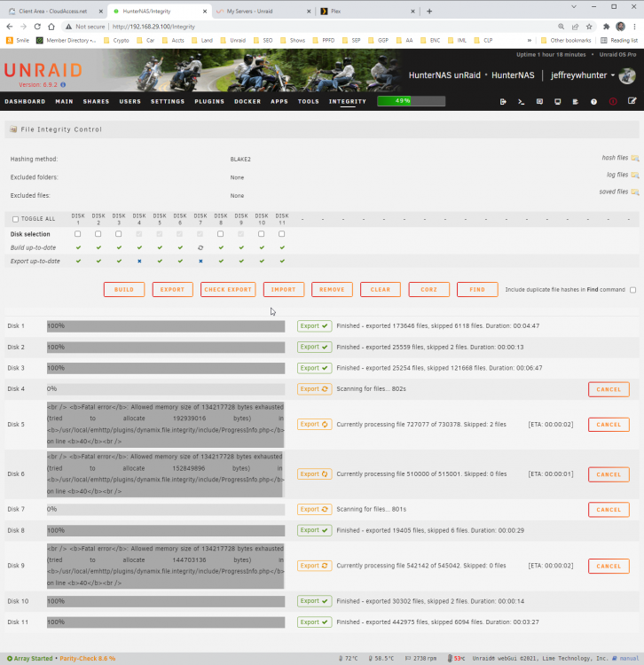
Task: Click the Disk 4 0% progress bar
Action: point(166,389)
